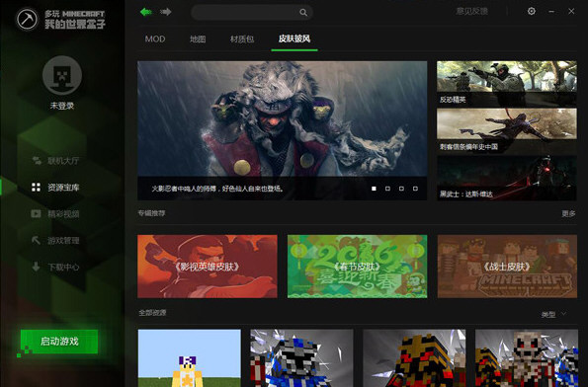The width and height of the screenshot is (588, 387).
Task: Click the 未登录 login label
Action: 62,106
